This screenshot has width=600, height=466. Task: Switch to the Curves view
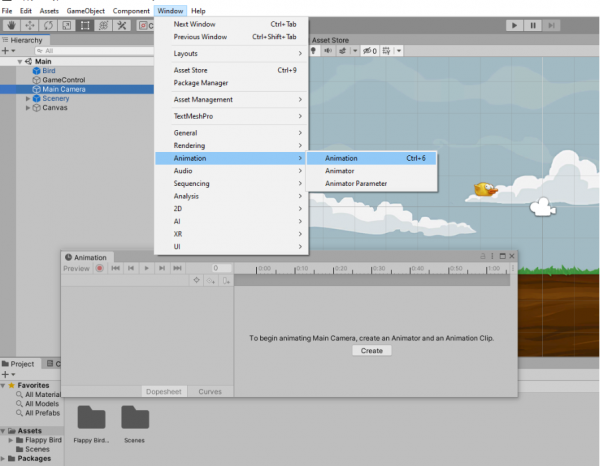210,391
